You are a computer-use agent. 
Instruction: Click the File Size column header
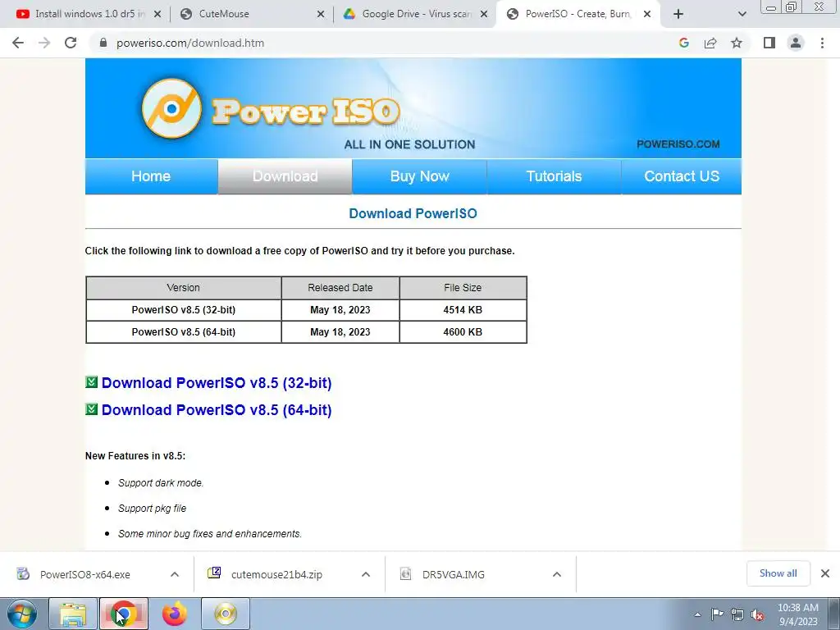(x=463, y=288)
